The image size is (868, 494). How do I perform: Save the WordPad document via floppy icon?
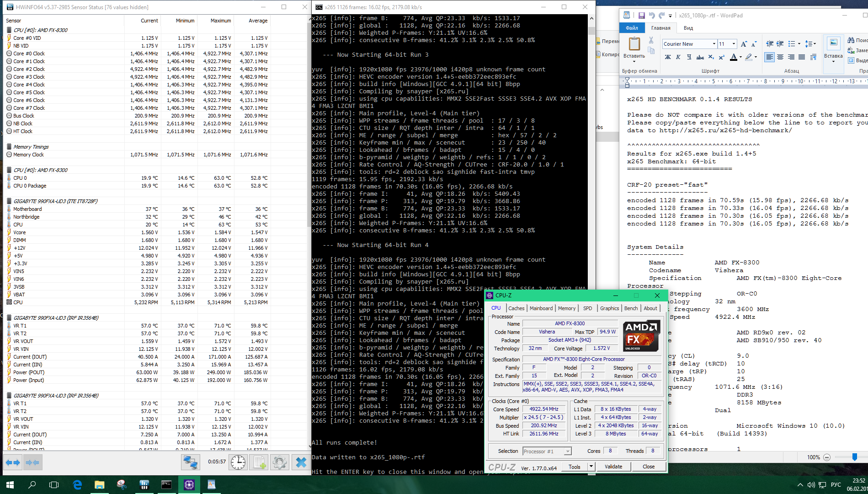pos(641,16)
